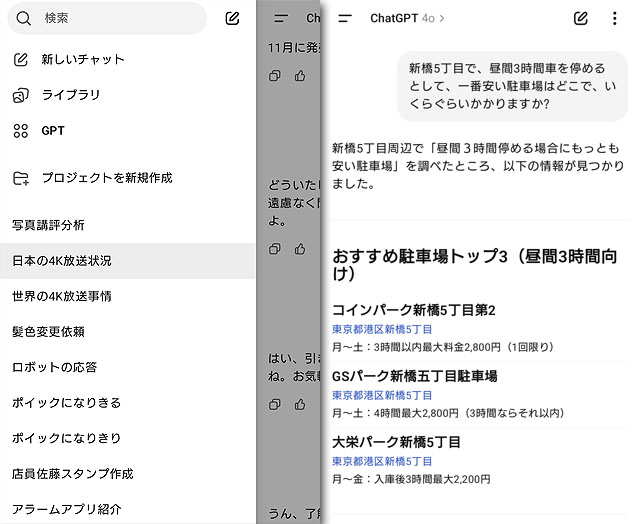Open 東京都港区新橋5丁目 link under 大栄パーク

point(382,462)
